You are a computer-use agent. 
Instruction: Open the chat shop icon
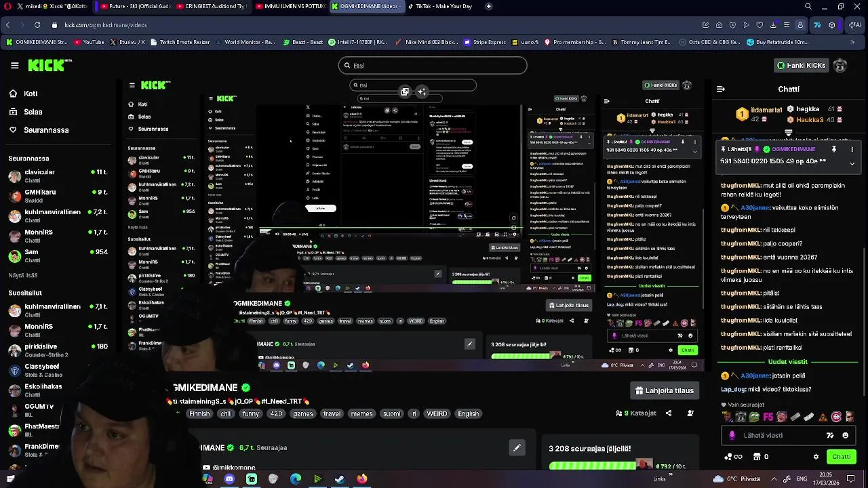tap(757, 457)
